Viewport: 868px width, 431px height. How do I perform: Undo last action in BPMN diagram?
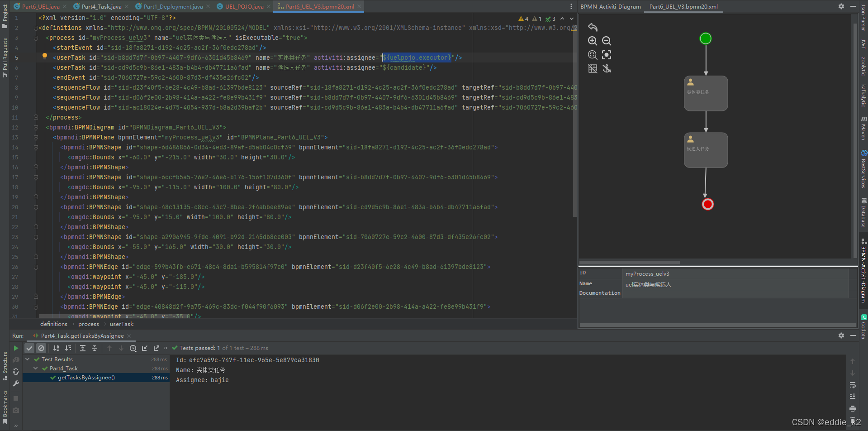coord(593,27)
